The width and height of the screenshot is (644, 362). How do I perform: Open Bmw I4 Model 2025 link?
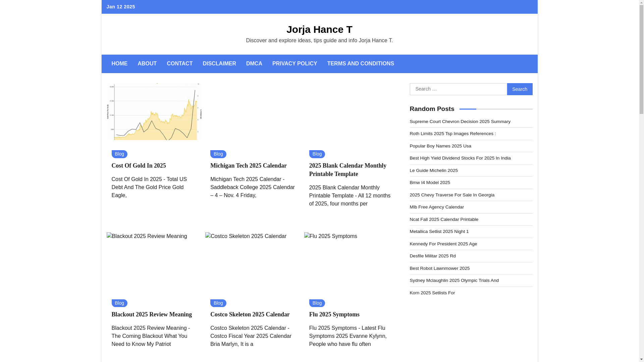[430, 183]
